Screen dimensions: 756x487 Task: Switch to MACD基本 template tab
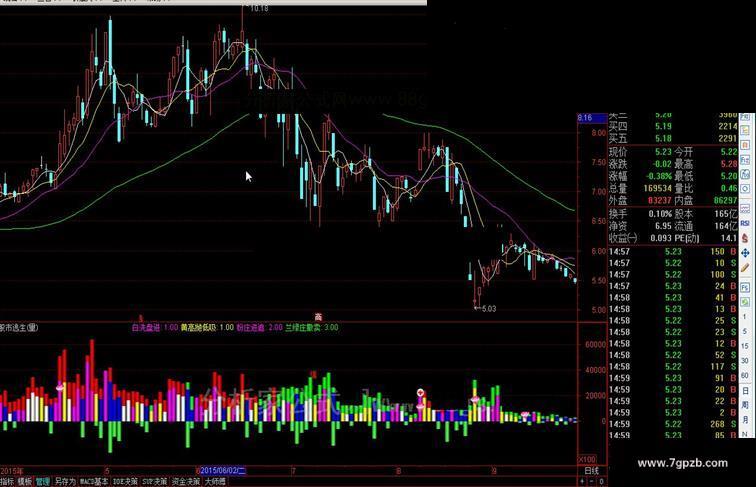point(94,482)
